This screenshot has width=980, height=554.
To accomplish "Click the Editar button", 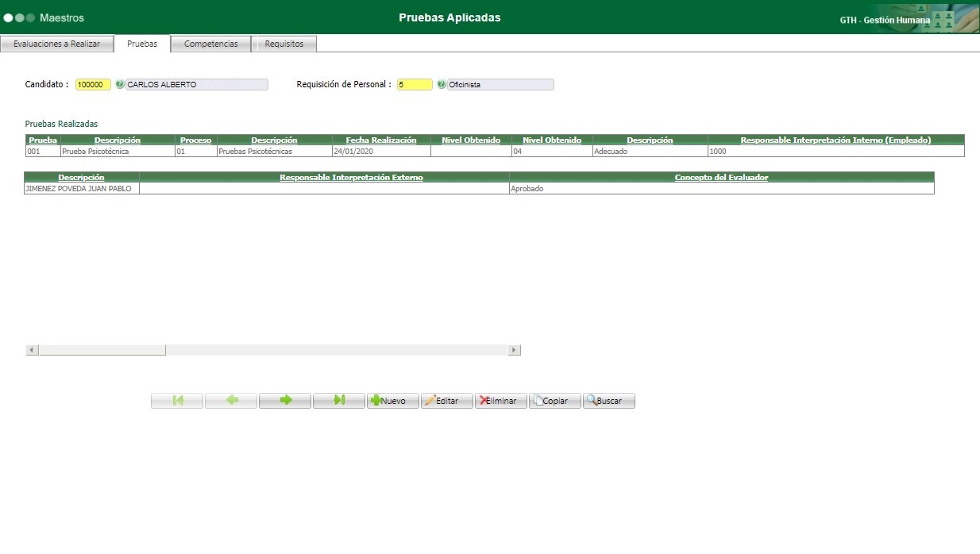I will pos(447,401).
